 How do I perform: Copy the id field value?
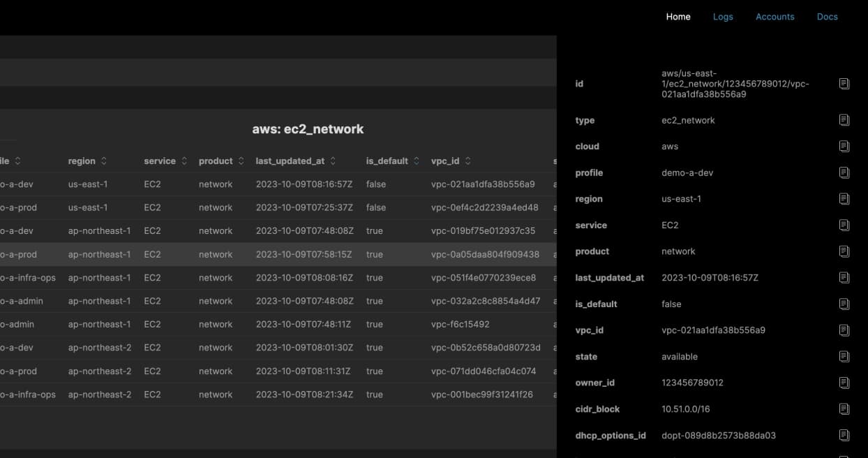pos(844,84)
